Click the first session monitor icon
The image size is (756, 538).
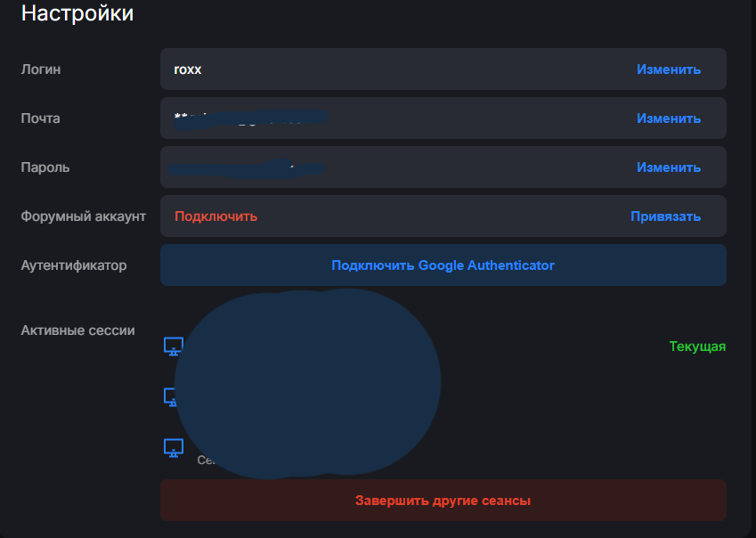173,346
